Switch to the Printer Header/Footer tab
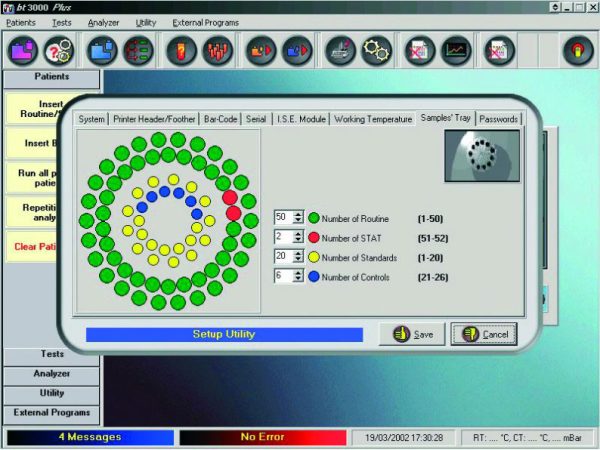This screenshot has width=600, height=450. [154, 119]
